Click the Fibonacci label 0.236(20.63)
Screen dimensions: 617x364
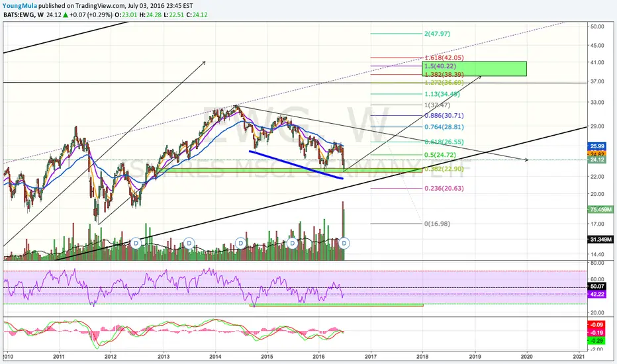tap(444, 189)
